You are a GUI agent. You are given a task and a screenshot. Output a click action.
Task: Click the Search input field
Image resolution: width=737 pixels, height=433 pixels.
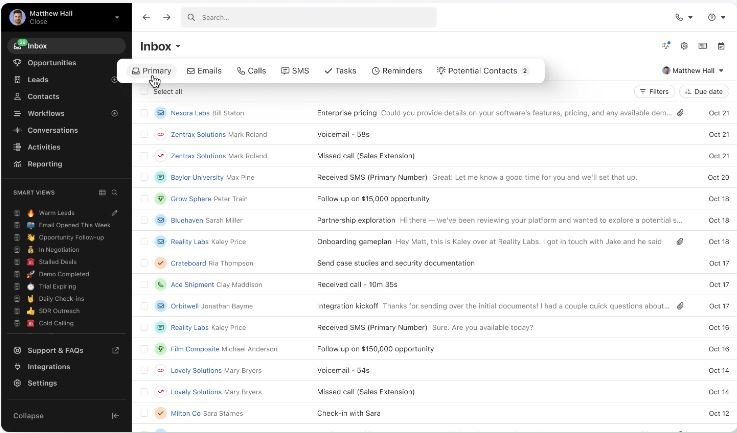pos(309,17)
